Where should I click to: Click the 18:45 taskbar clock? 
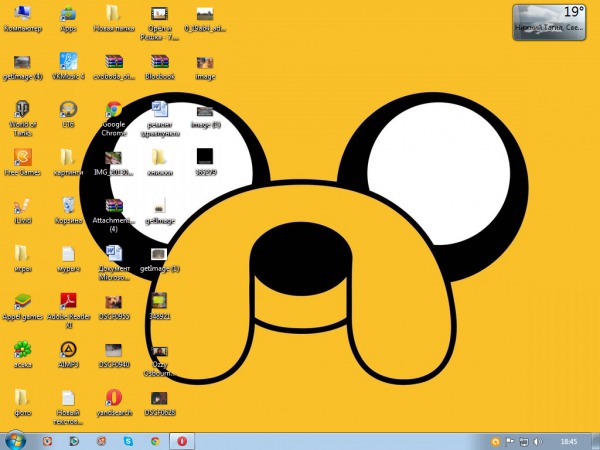[x=569, y=442]
